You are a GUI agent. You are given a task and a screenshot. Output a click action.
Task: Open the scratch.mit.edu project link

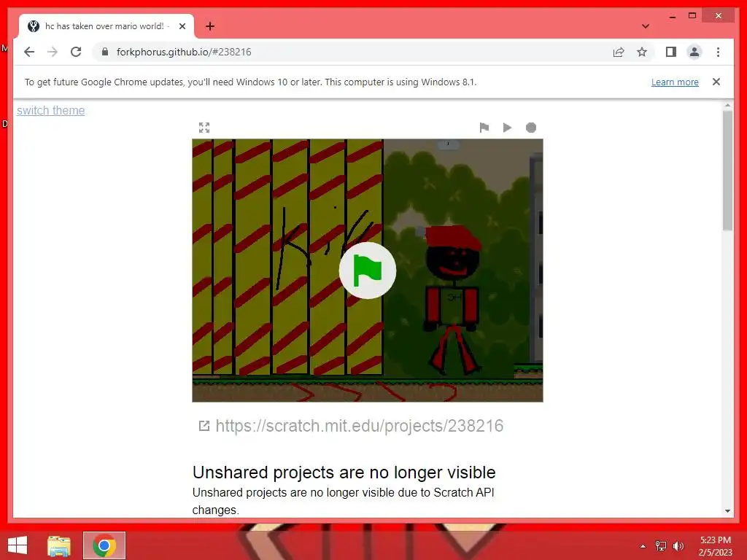point(359,426)
